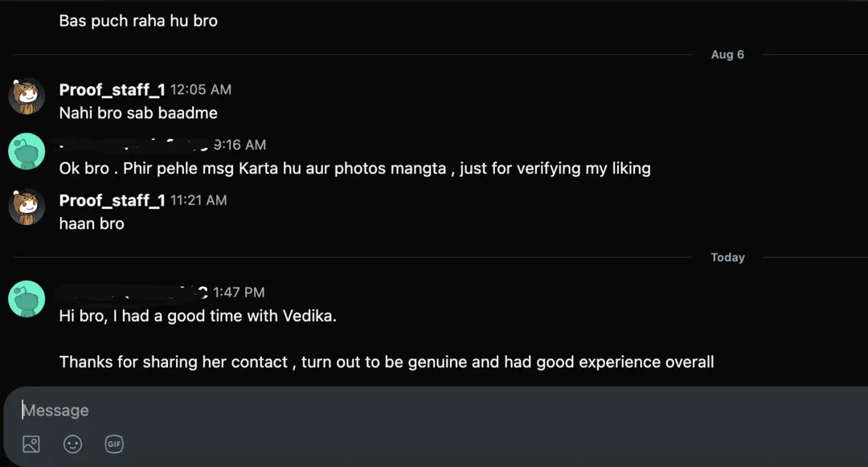Click the 12:05 AM timestamp
The width and height of the screenshot is (868, 467).
201,90
